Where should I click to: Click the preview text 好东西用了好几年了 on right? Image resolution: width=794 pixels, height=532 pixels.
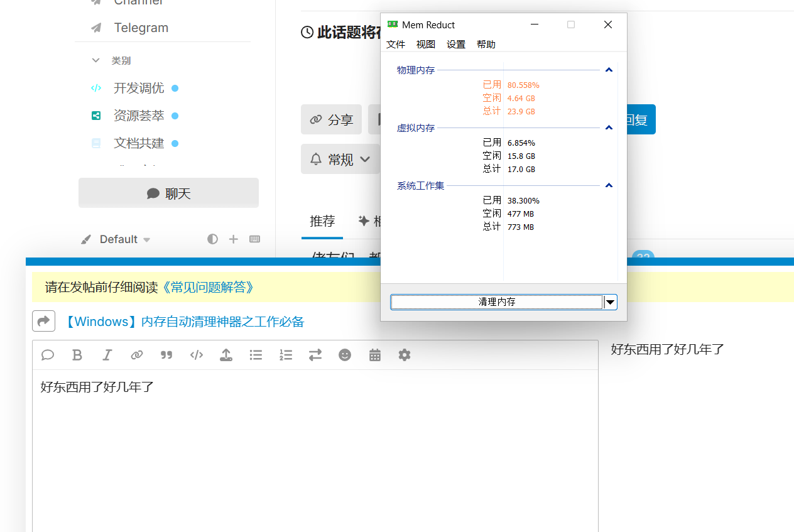[668, 350]
